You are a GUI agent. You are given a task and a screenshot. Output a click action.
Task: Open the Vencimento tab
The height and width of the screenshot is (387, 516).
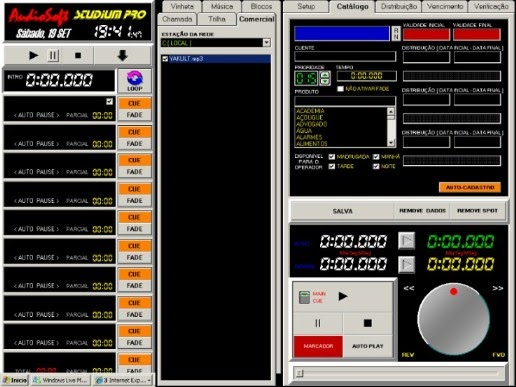tap(445, 6)
